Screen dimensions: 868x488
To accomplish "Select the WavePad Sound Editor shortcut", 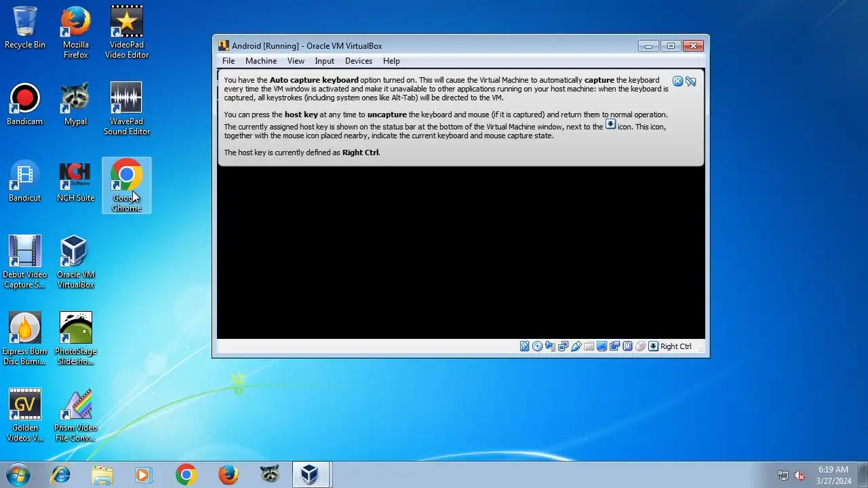I will 127,109.
